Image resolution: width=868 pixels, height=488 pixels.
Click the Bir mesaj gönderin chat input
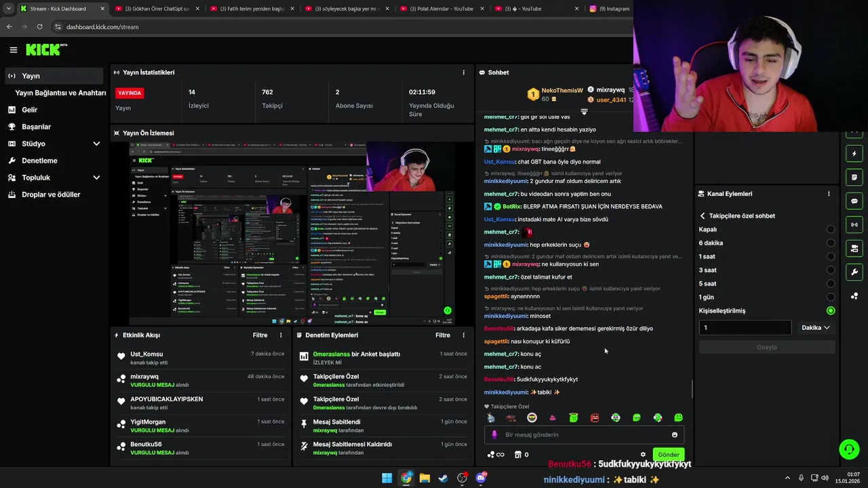point(584,435)
